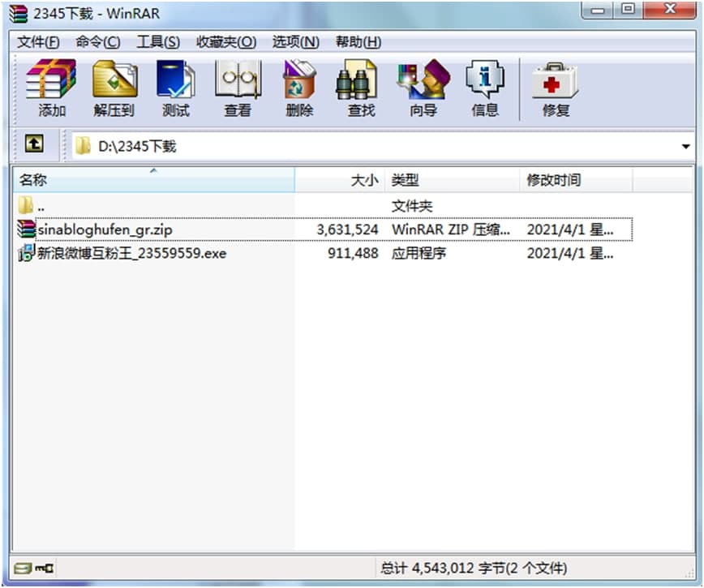This screenshot has width=704, height=588.
Task: Open the 工具(S) menu
Action: point(158,42)
